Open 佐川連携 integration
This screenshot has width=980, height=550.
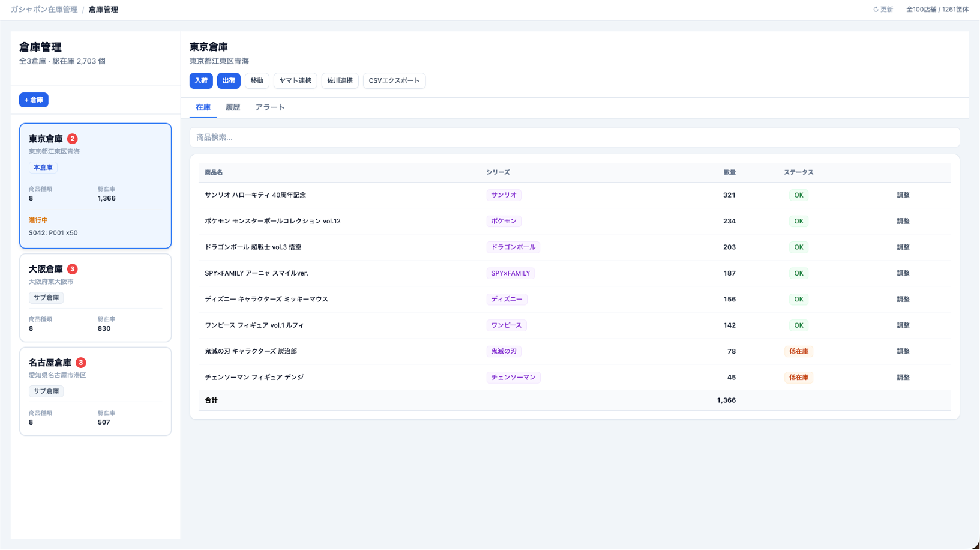[x=340, y=81]
